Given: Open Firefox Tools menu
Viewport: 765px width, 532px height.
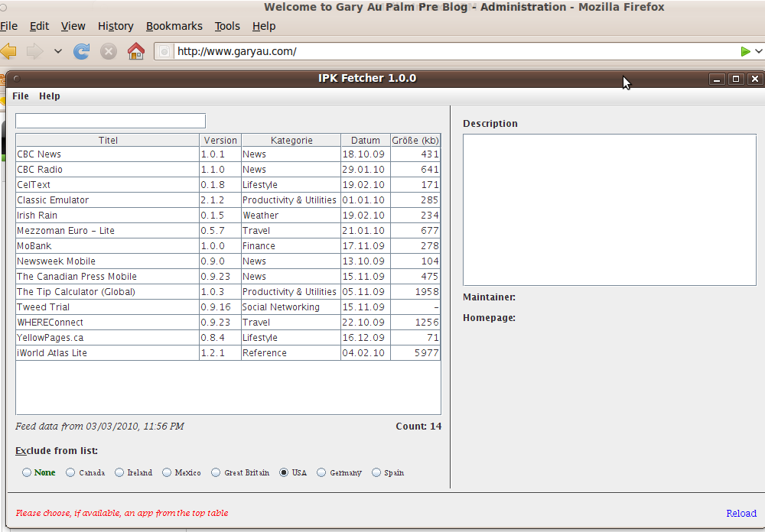Looking at the screenshot, I should tap(227, 26).
